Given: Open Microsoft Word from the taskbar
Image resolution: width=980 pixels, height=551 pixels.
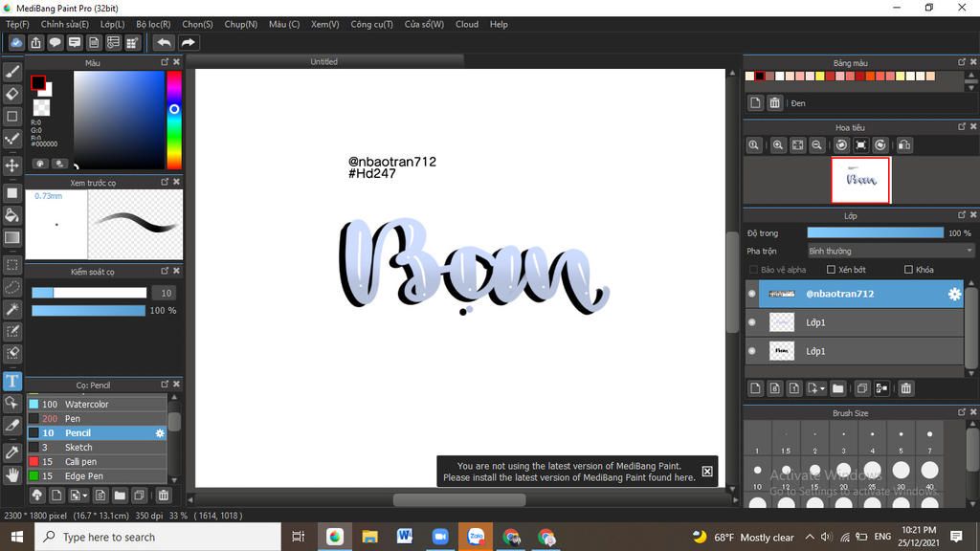Looking at the screenshot, I should click(405, 537).
